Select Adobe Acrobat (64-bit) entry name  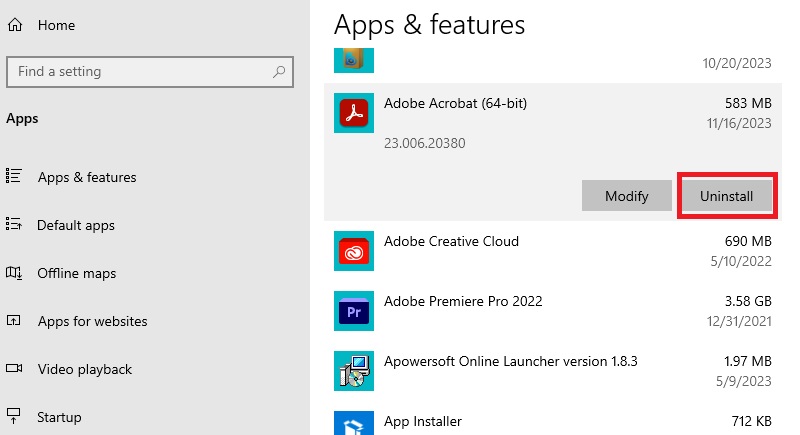tap(455, 103)
